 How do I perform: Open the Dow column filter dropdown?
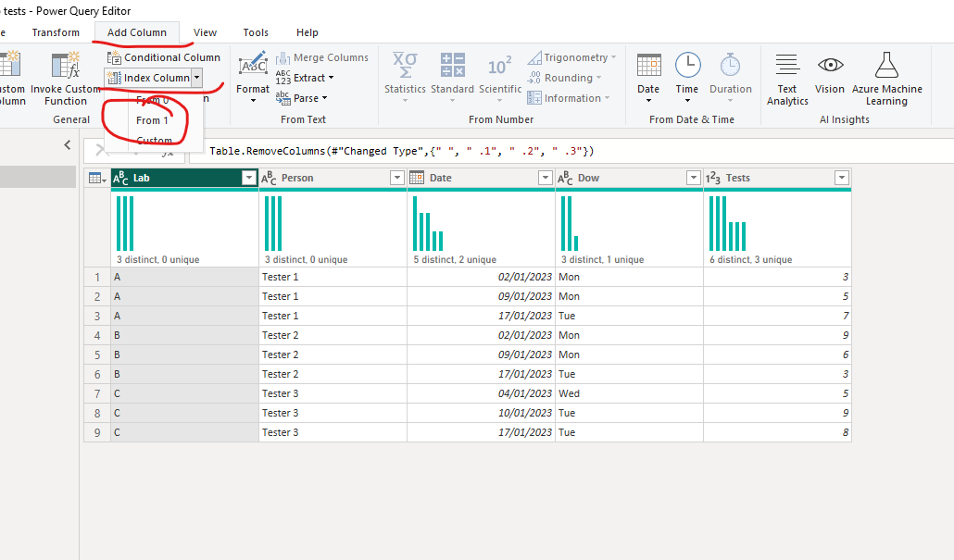(x=693, y=178)
